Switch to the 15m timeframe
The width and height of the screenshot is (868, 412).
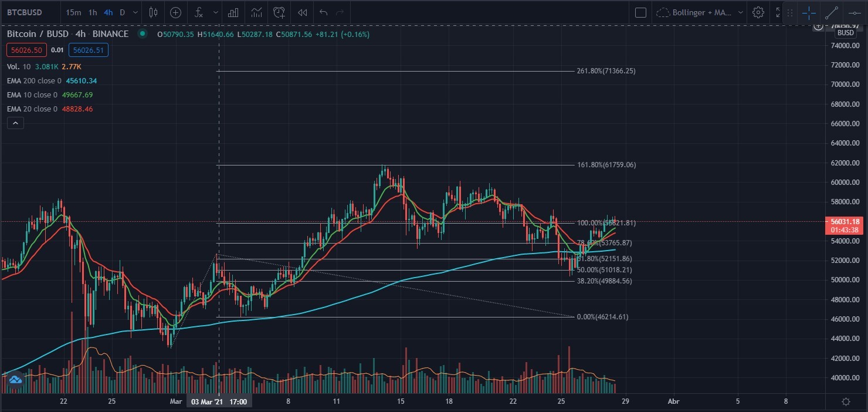coord(73,12)
